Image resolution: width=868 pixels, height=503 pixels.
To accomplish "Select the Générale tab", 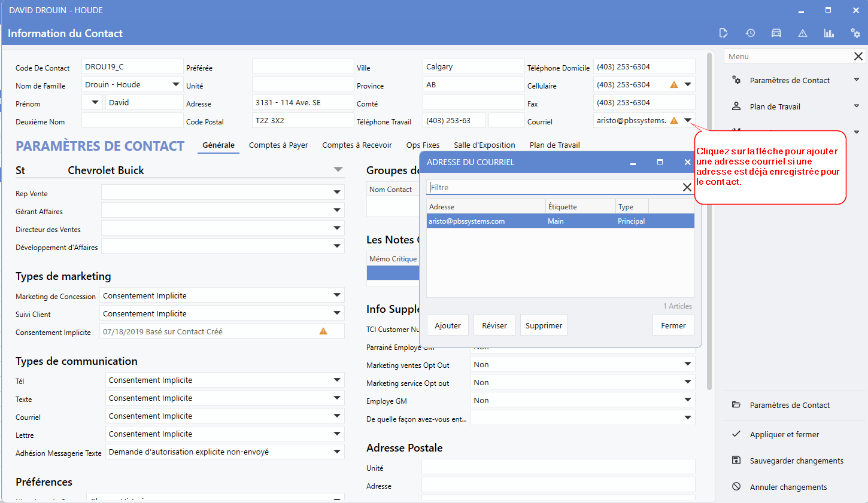I will pyautogui.click(x=218, y=145).
